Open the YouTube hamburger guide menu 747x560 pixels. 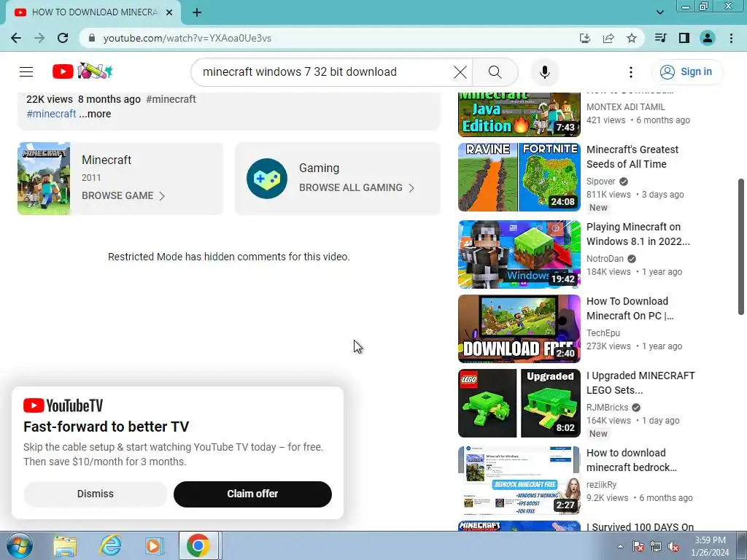point(26,72)
